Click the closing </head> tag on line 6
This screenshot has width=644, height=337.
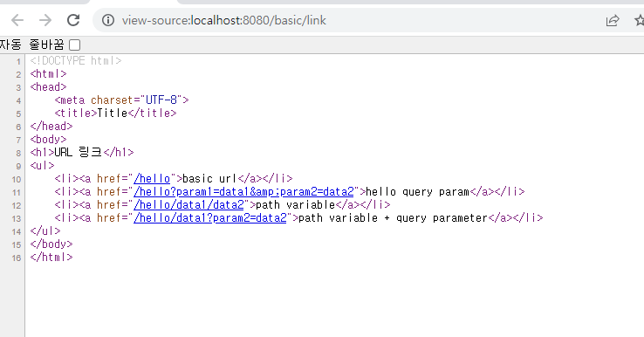51,127
